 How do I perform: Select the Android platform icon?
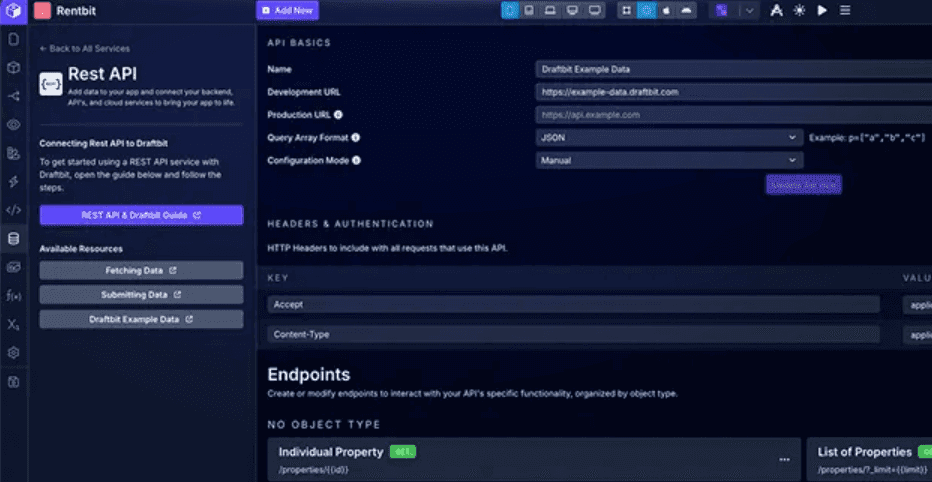687,11
